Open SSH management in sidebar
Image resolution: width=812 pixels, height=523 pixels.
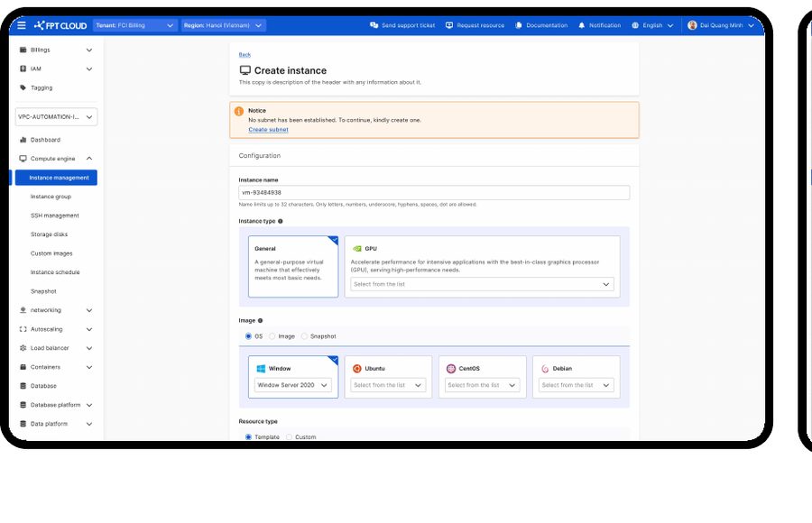click(x=55, y=216)
